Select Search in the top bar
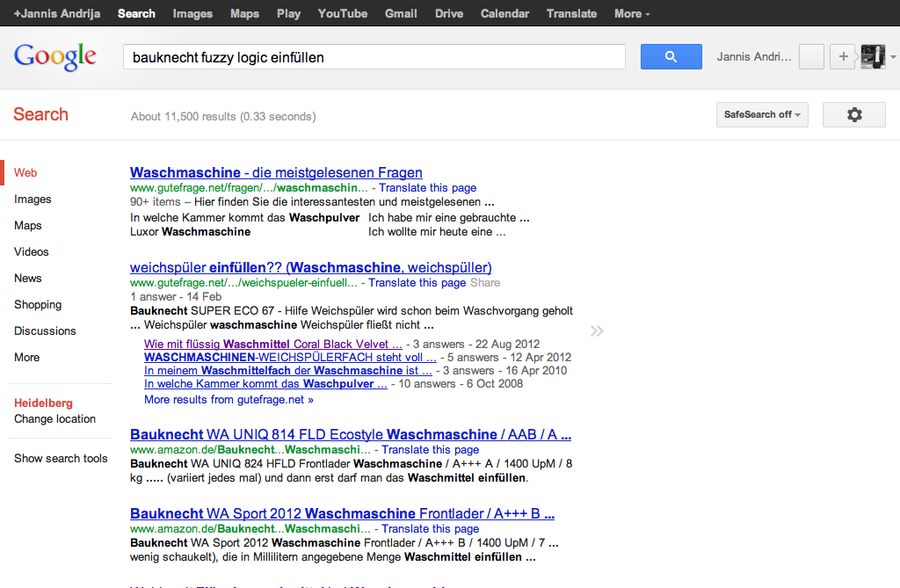Image resolution: width=900 pixels, height=588 pixels. pos(136,14)
